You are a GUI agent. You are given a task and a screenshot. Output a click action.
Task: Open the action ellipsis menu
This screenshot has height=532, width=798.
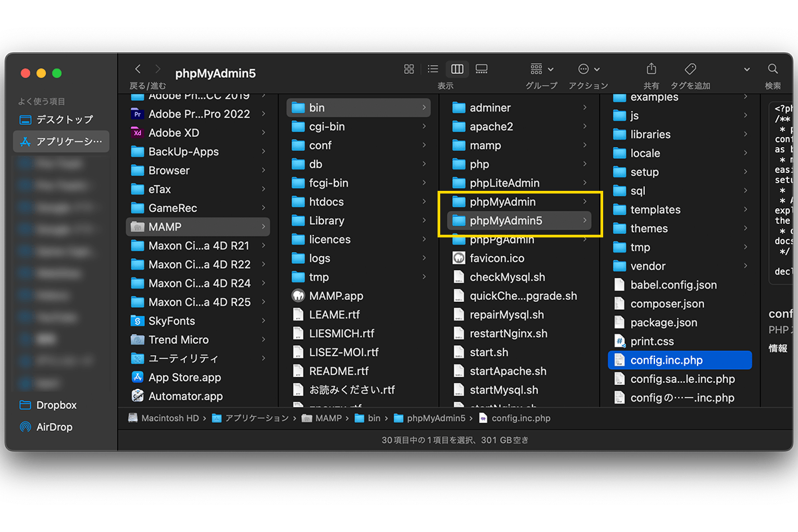589,69
